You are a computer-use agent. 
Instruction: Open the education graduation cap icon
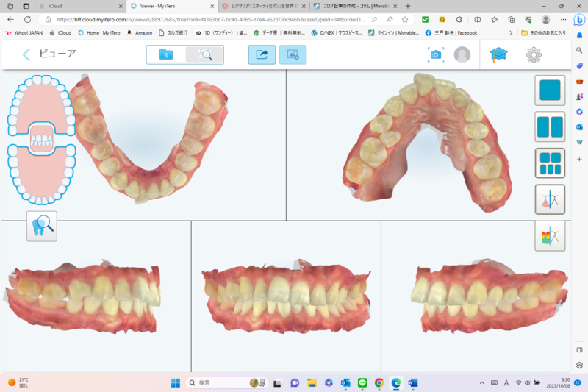[499, 54]
